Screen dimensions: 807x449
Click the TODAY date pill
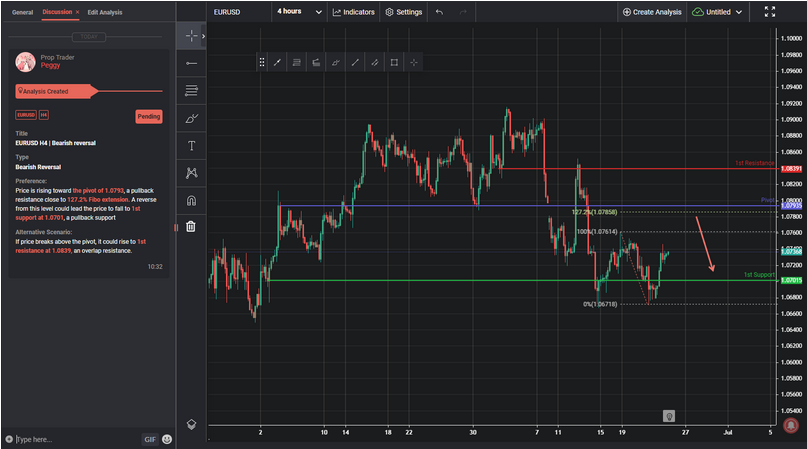click(x=89, y=37)
